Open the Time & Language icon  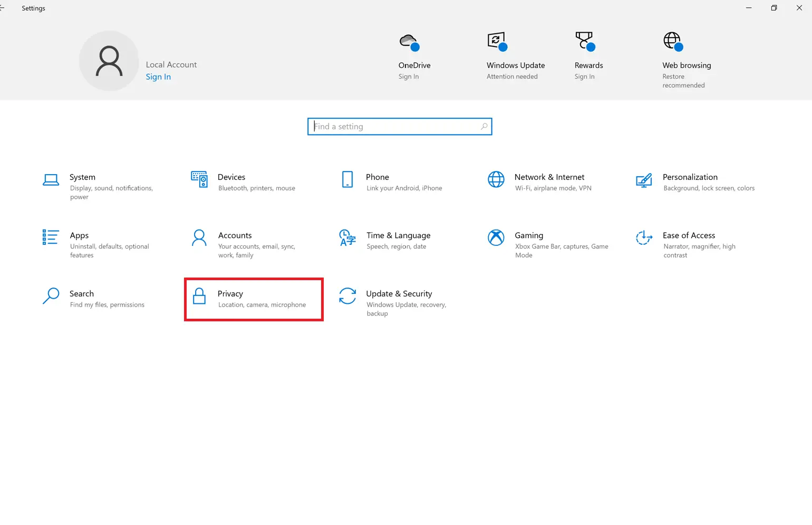(347, 238)
